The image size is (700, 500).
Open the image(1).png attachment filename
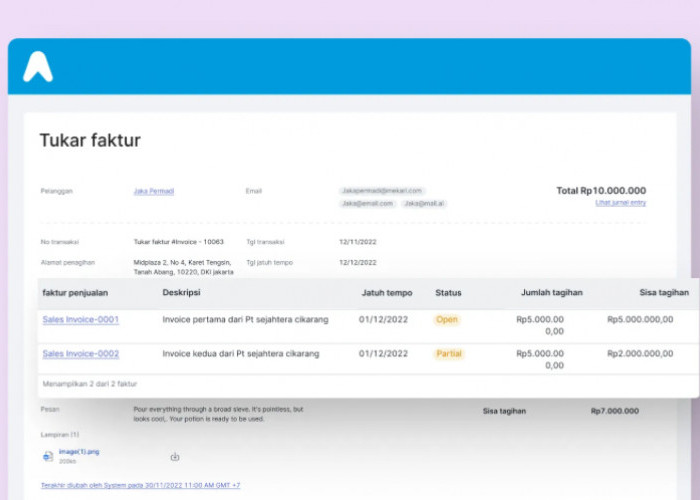[82, 452]
